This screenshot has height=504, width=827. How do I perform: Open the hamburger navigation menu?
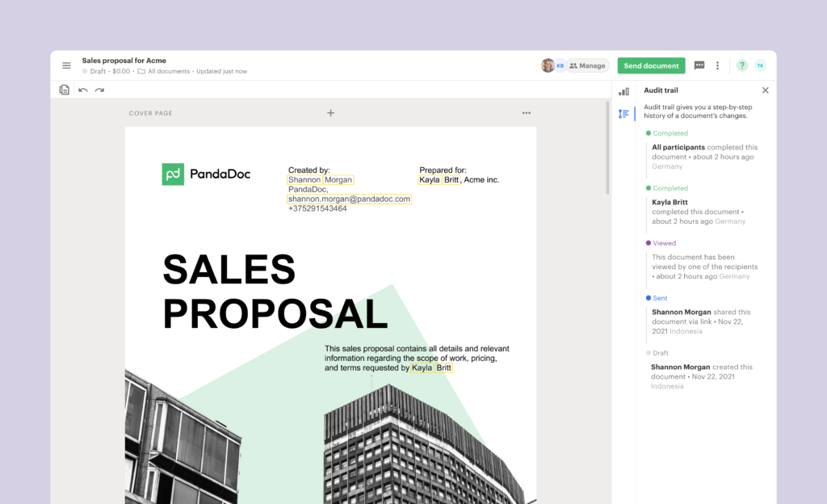[x=66, y=65]
